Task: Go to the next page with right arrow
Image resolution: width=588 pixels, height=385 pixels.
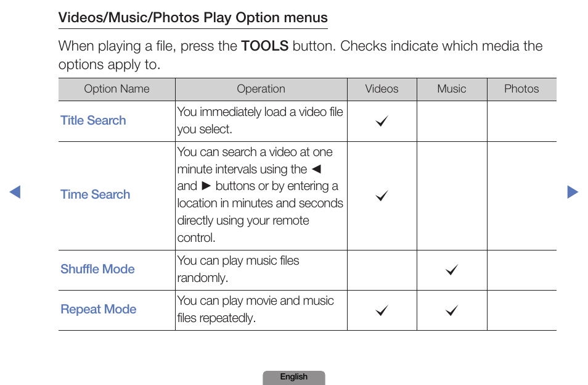Action: click(x=573, y=192)
